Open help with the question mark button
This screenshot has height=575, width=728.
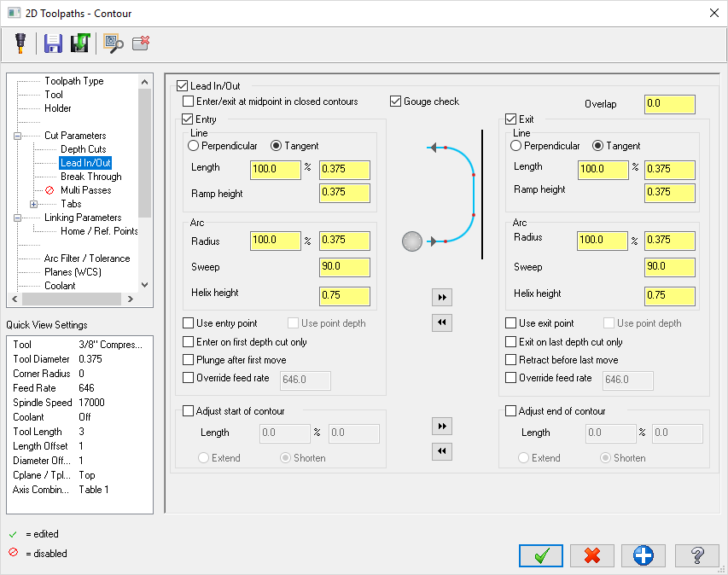[696, 555]
